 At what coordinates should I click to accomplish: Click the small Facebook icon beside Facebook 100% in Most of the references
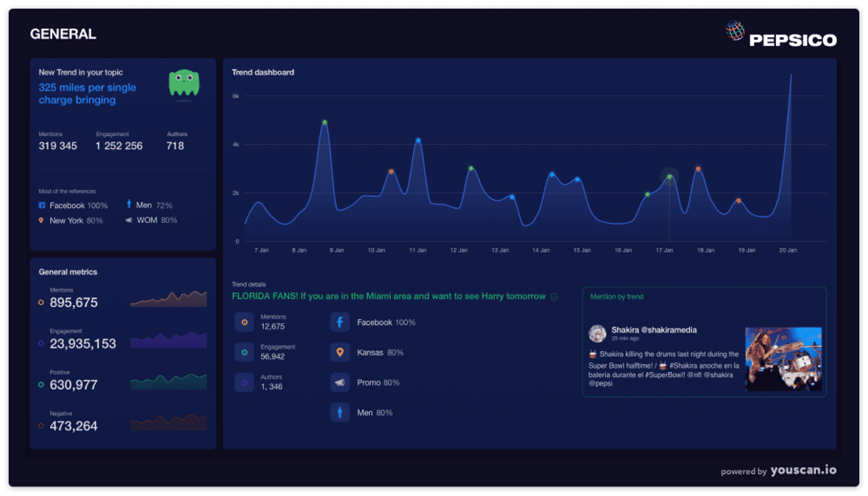(x=41, y=205)
